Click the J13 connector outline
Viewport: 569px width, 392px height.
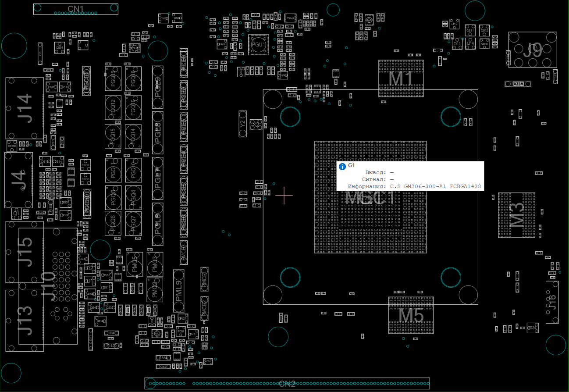[25, 321]
